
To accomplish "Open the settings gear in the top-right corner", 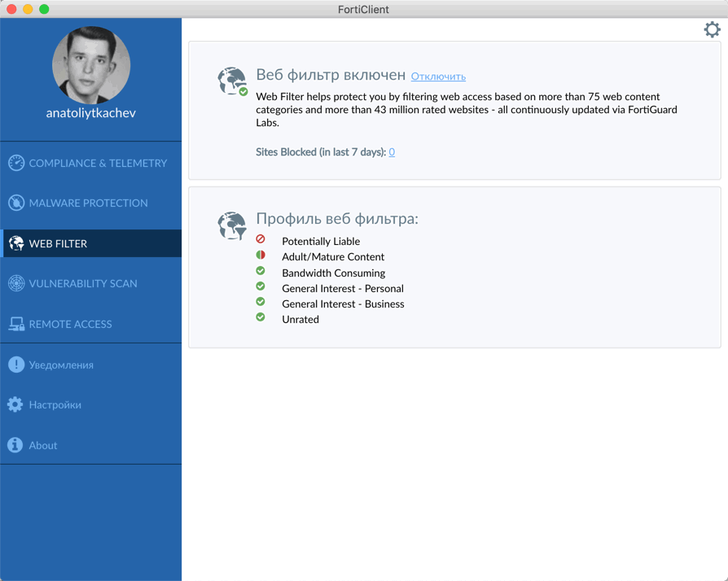I will point(712,29).
